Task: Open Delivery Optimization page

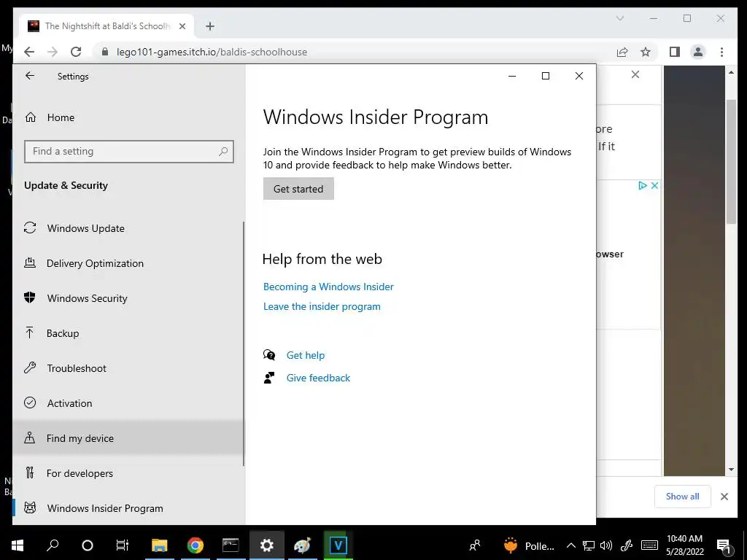Action: [x=128, y=263]
